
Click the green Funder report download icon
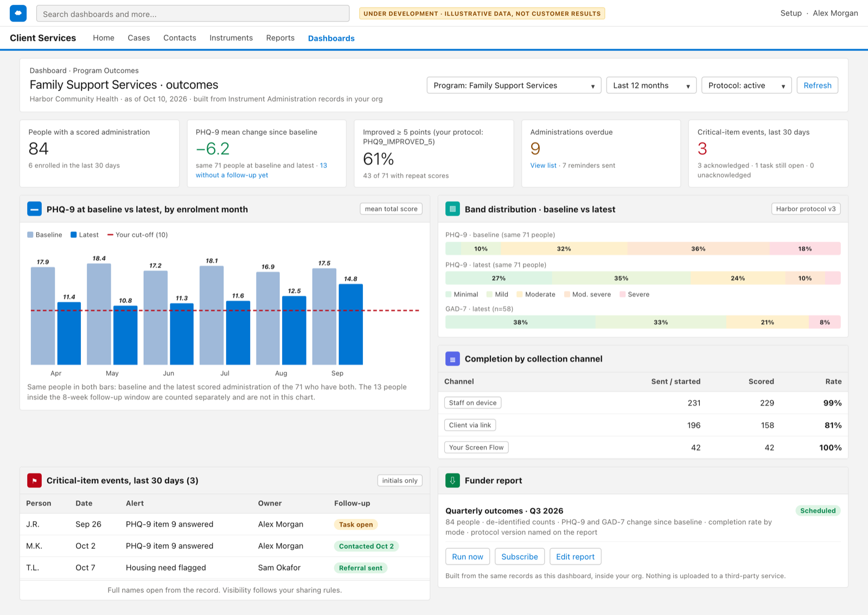coord(452,480)
